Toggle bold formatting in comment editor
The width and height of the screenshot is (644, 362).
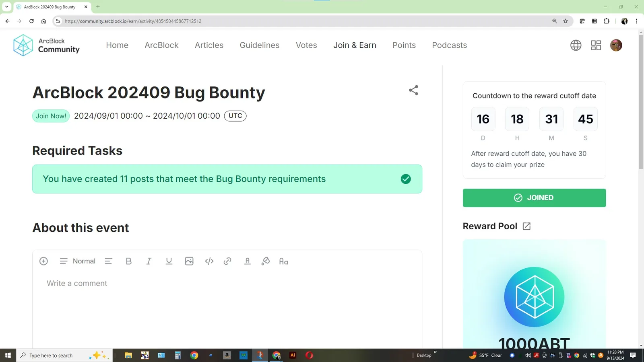coord(129,261)
